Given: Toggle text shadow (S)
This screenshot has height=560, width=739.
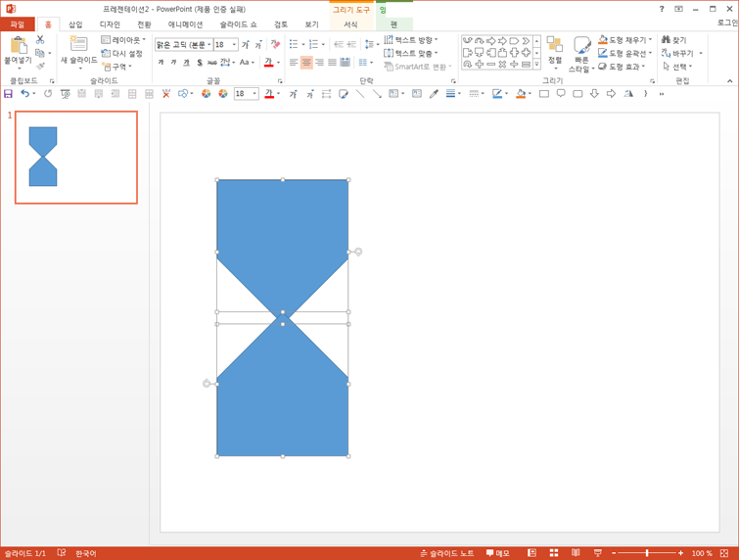Looking at the screenshot, I should coord(200,63).
